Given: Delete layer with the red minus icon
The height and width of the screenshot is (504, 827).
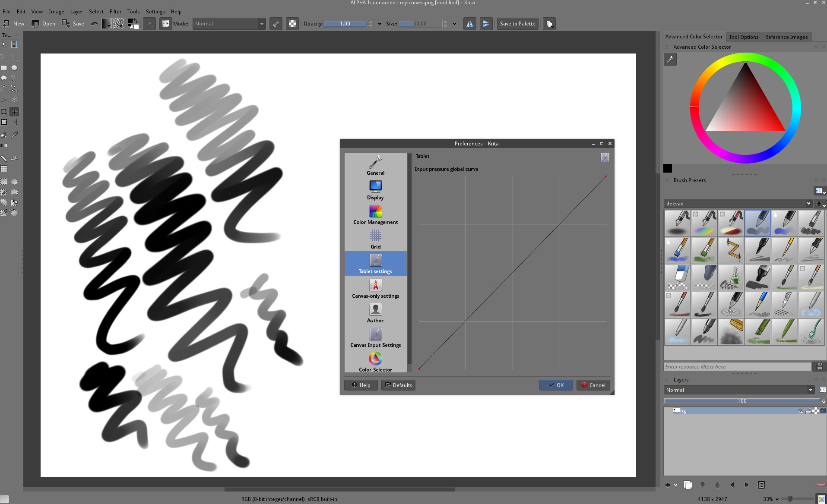Looking at the screenshot, I should click(x=821, y=485).
